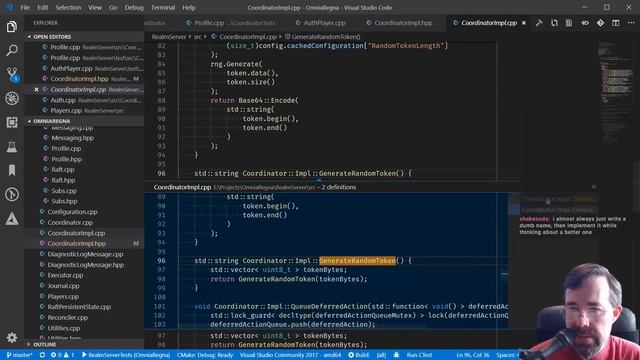Select the first definition in peek references list
This screenshot has width=640, height=360.
tap(558, 199)
